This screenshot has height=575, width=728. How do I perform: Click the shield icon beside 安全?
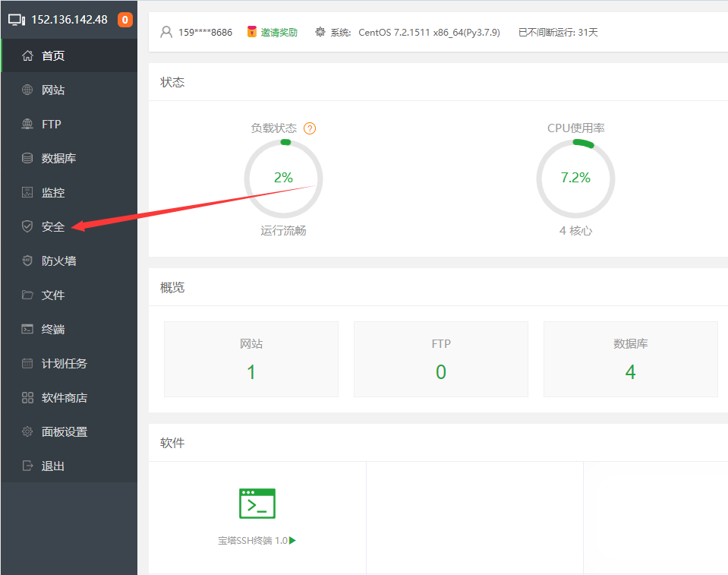click(x=27, y=226)
